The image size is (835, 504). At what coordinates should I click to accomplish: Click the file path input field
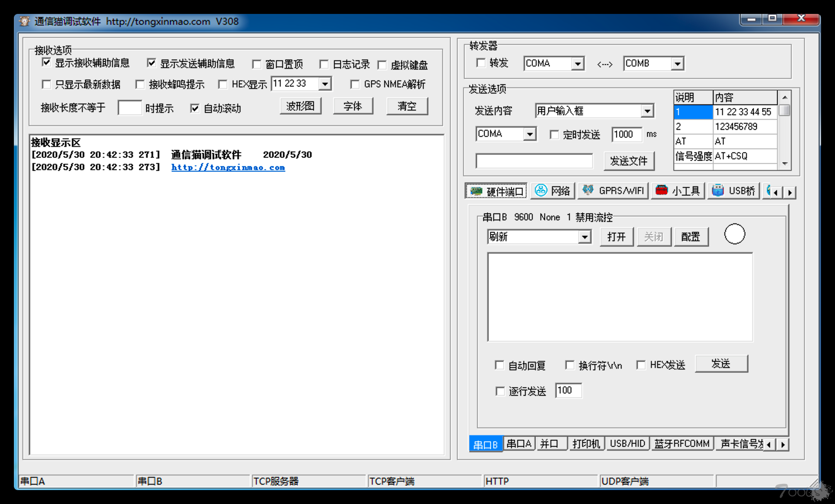(x=534, y=161)
